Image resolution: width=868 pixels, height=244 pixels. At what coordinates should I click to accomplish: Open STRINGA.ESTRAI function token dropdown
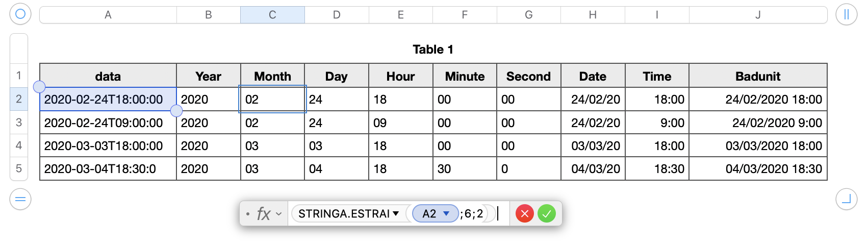(x=396, y=214)
